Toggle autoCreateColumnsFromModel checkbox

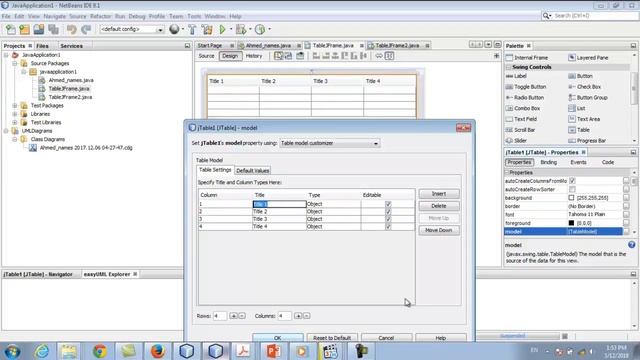tap(572, 181)
